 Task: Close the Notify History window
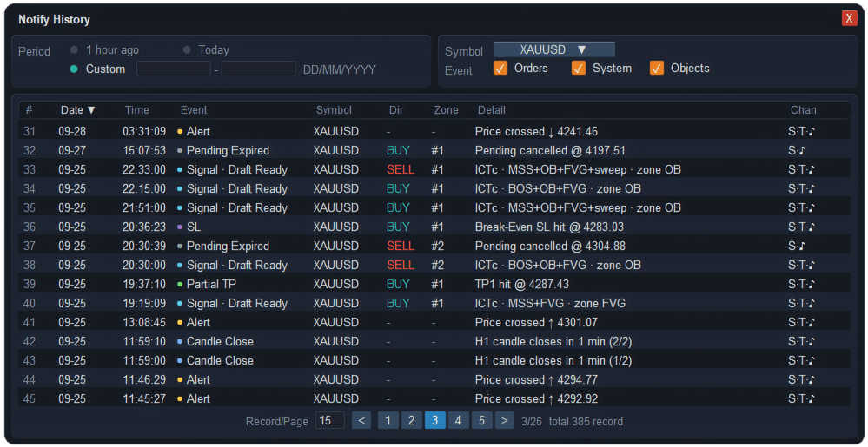(849, 18)
